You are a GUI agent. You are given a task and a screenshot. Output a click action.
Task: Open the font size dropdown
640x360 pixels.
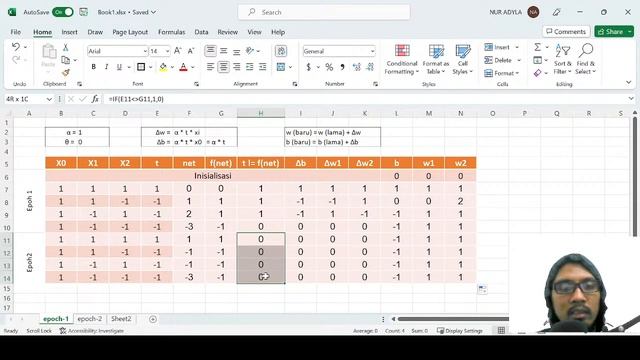(167, 51)
